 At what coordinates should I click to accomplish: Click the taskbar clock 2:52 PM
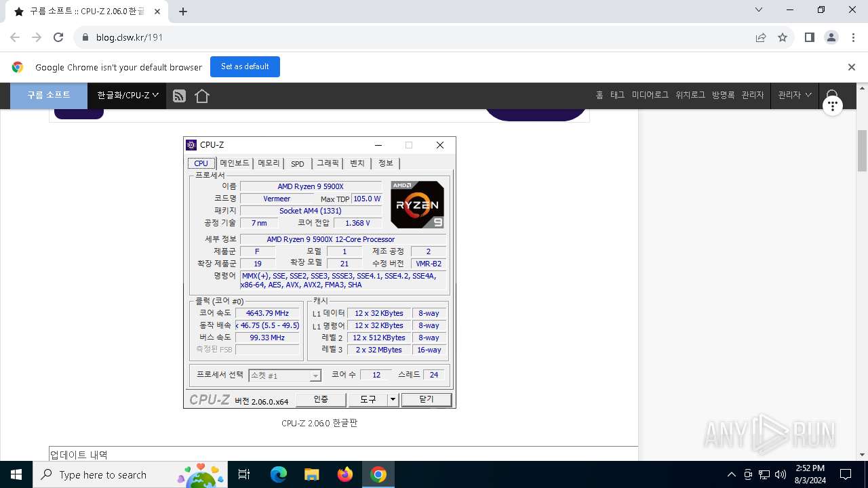pos(809,468)
